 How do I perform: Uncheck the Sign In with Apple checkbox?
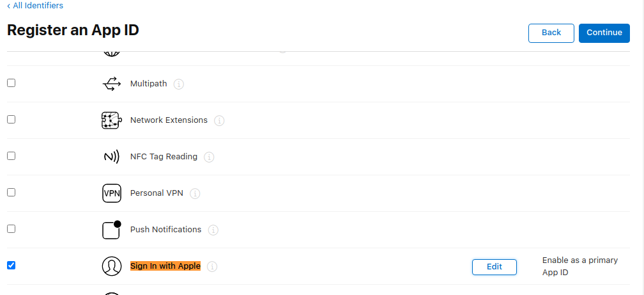11,266
